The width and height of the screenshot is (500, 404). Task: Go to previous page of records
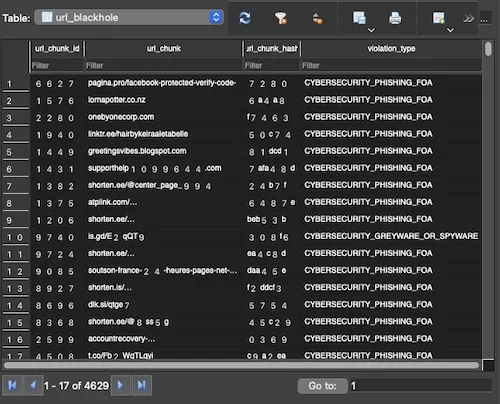pos(33,385)
